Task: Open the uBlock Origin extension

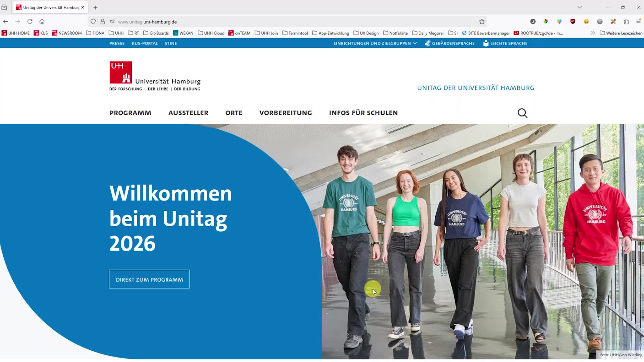Action: coord(573,21)
